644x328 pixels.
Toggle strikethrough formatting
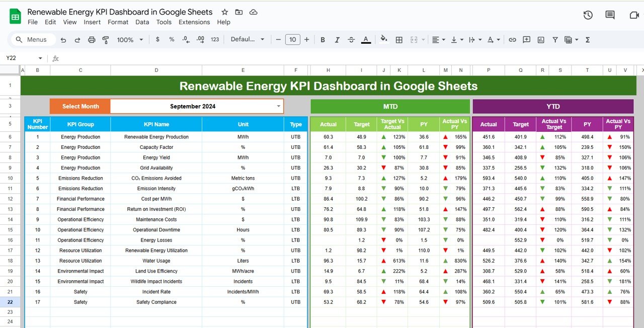click(351, 40)
